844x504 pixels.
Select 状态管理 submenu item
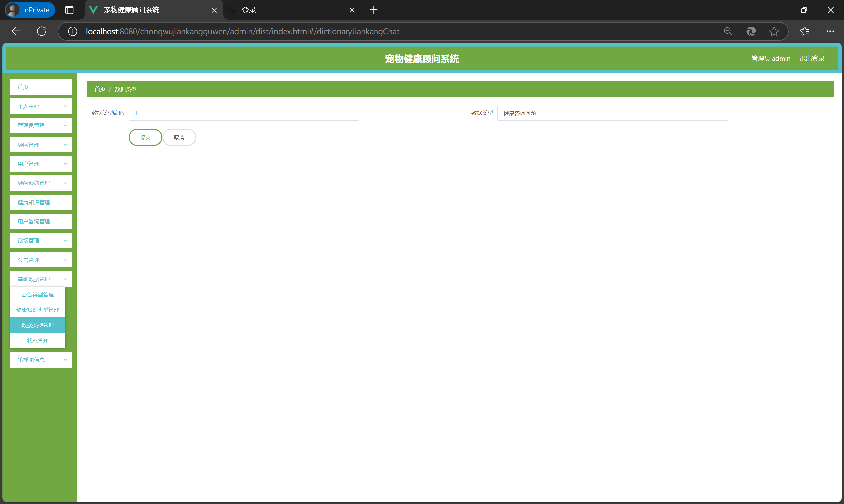click(37, 341)
